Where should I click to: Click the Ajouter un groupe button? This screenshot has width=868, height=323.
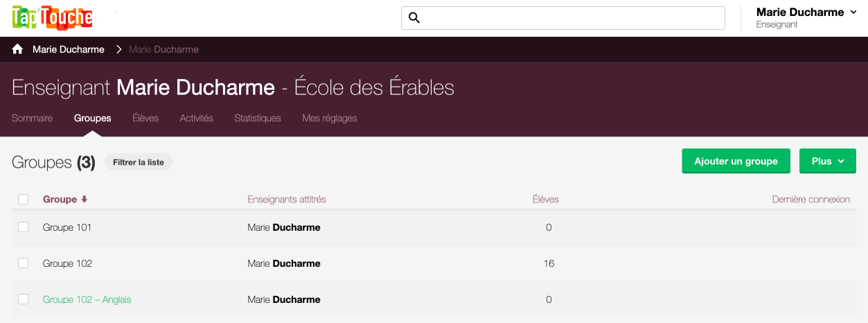click(736, 161)
